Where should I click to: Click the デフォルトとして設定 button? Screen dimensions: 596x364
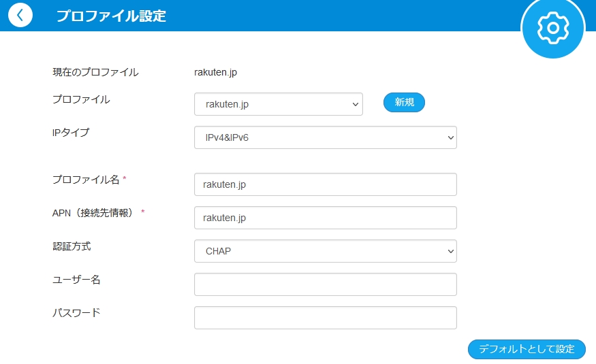coord(527,349)
